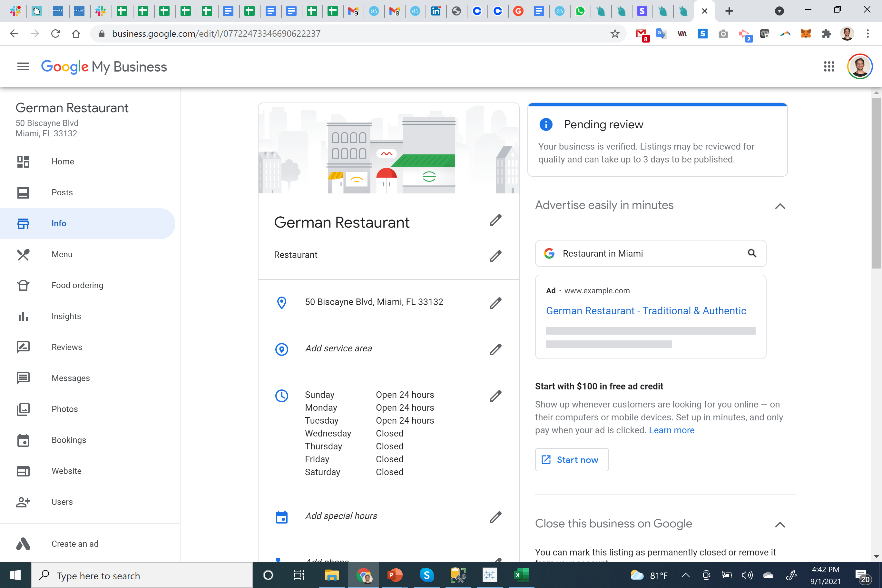Open Reviews in the sidebar

[x=87, y=347]
